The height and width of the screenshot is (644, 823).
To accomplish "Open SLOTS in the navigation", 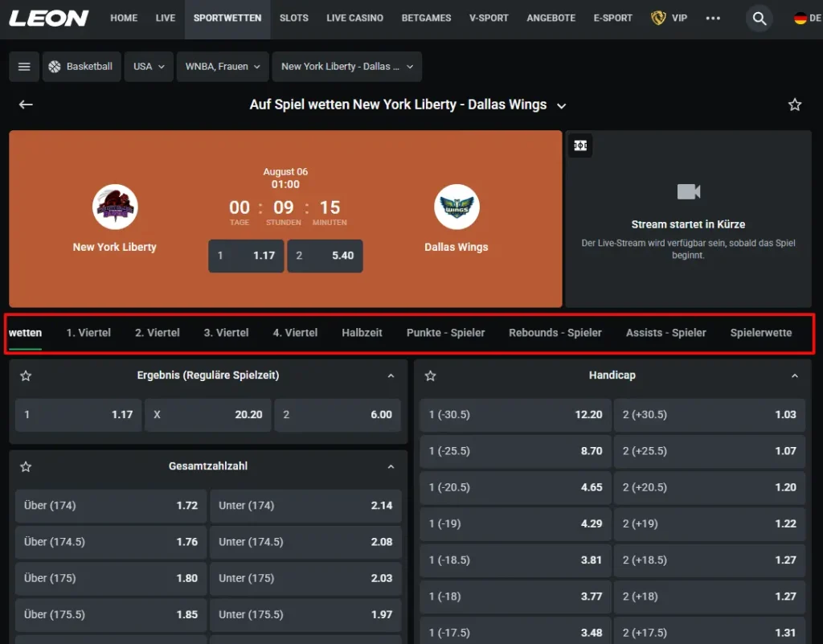I will coord(294,18).
